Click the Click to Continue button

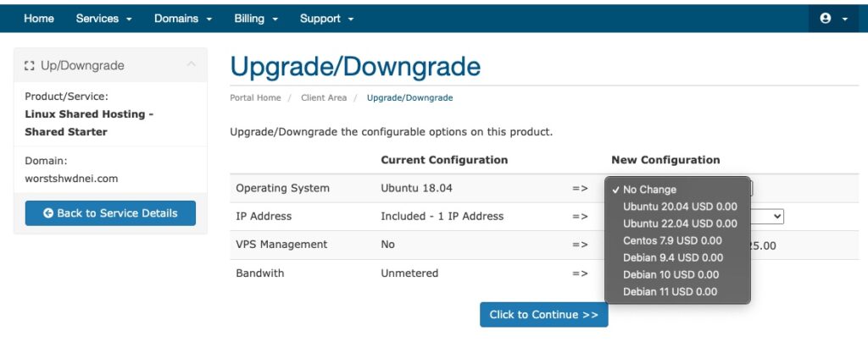[543, 314]
